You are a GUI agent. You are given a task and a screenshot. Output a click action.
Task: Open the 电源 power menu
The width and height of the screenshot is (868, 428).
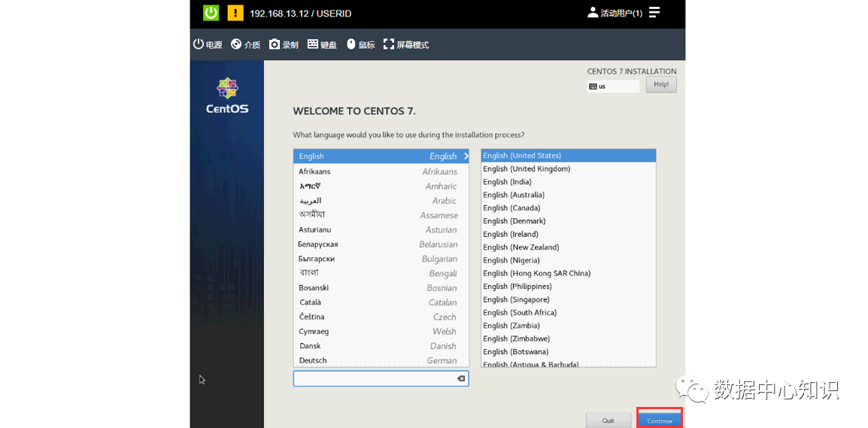coord(208,44)
